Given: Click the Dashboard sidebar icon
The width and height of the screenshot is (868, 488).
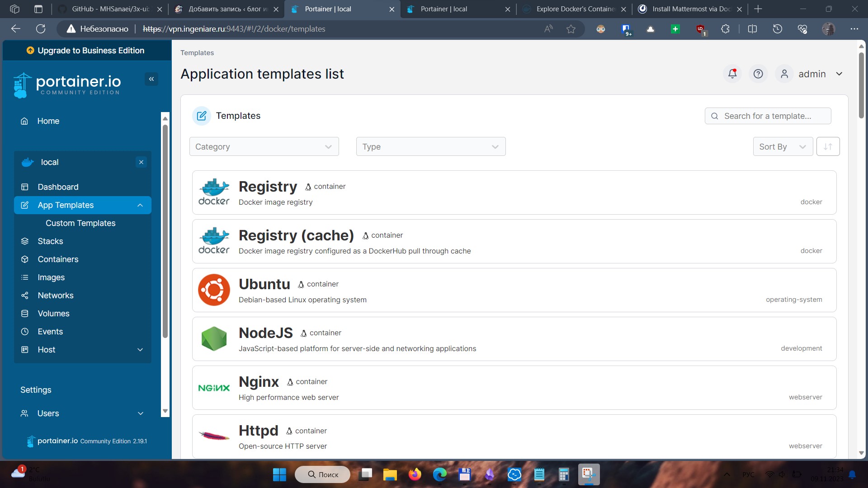Looking at the screenshot, I should pos(25,187).
